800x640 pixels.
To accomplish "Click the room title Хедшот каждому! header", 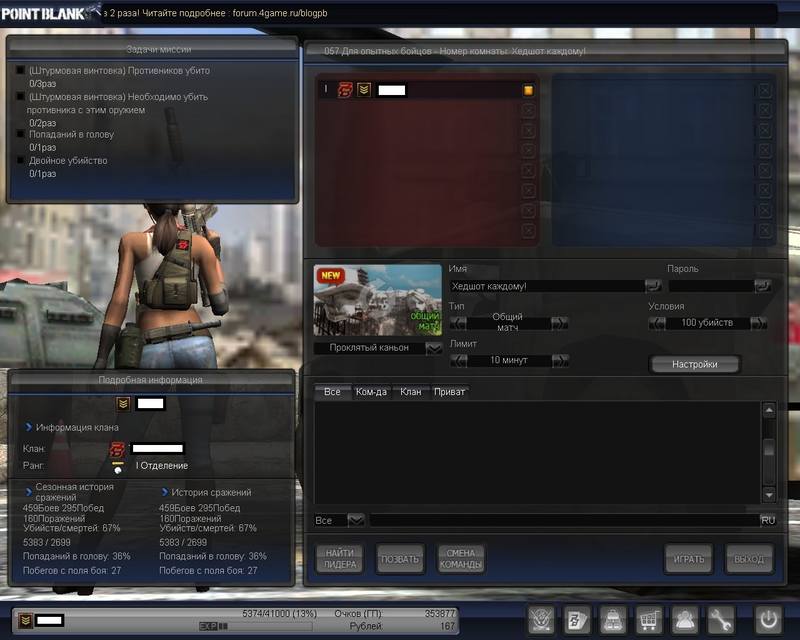I will click(455, 51).
